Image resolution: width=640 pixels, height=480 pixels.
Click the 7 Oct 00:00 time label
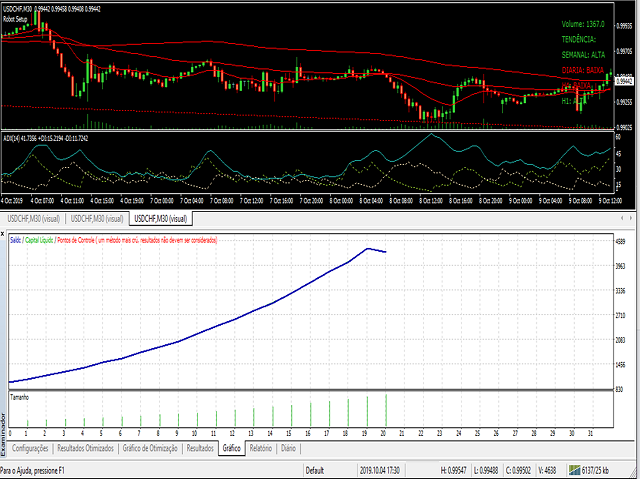pos(162,201)
